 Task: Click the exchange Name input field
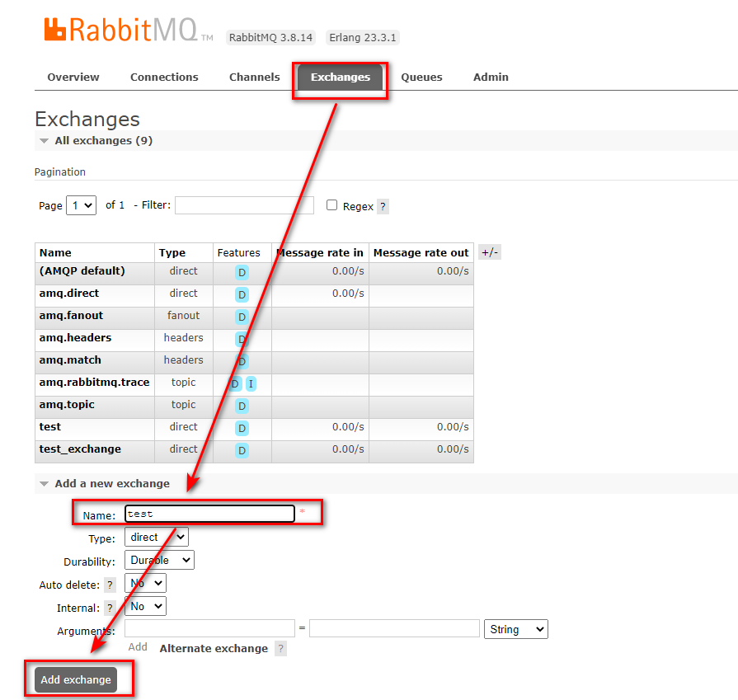209,514
